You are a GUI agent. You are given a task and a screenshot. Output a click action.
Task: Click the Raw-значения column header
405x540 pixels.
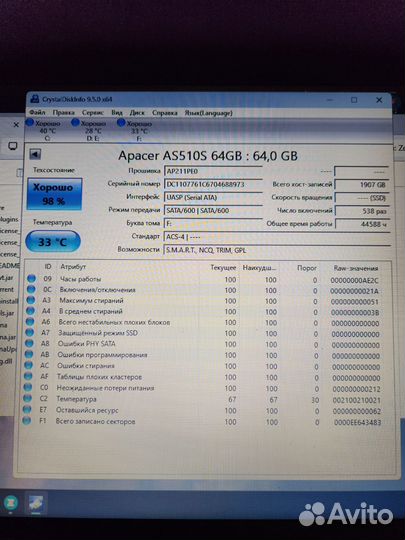pos(356,268)
